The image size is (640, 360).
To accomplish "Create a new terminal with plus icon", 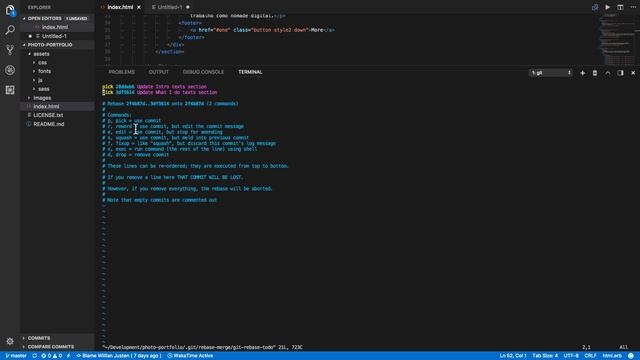I will [x=582, y=73].
